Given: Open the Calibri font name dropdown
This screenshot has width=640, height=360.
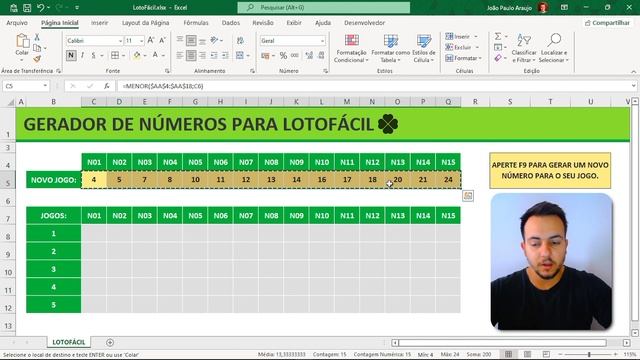Looking at the screenshot, I should click(x=120, y=41).
